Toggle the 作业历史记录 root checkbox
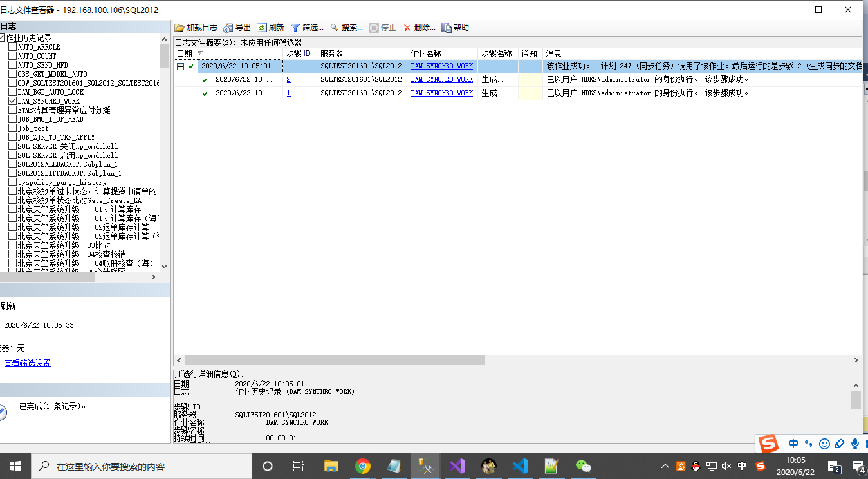868x479 pixels. (x=2, y=39)
